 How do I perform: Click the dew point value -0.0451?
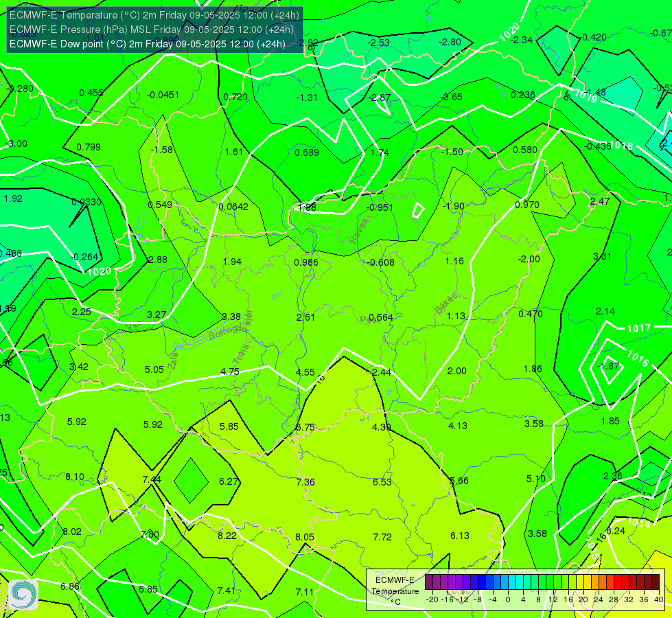(x=163, y=95)
